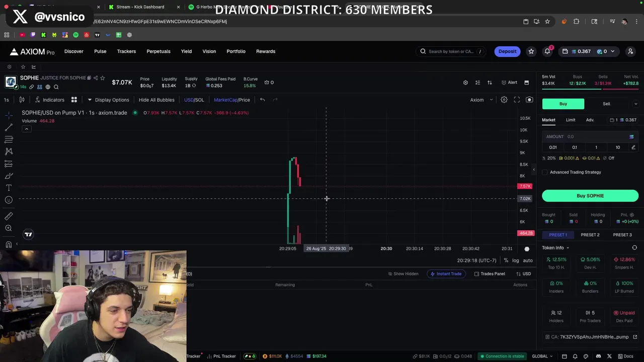Select the brush drawing tool
This screenshot has width=644, height=362.
pyautogui.click(x=9, y=175)
